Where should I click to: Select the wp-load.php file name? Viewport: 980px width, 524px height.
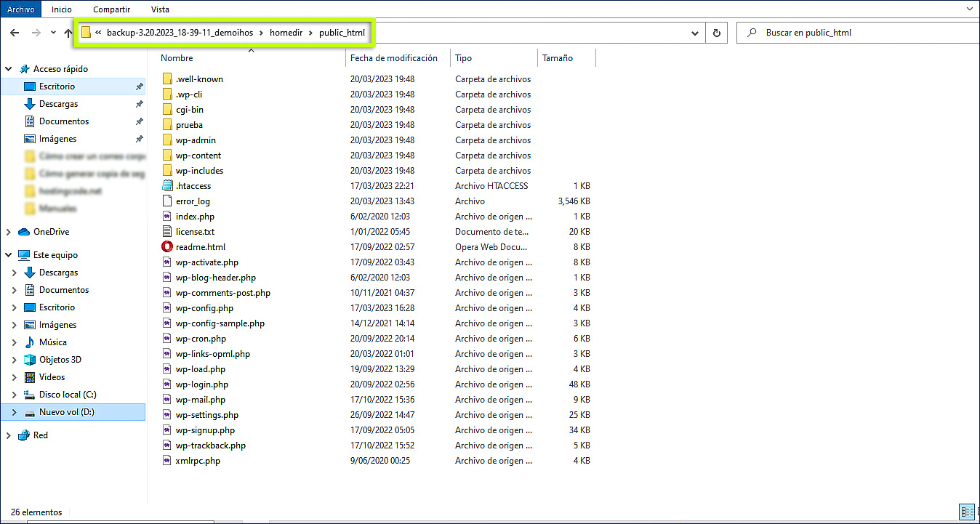point(201,368)
